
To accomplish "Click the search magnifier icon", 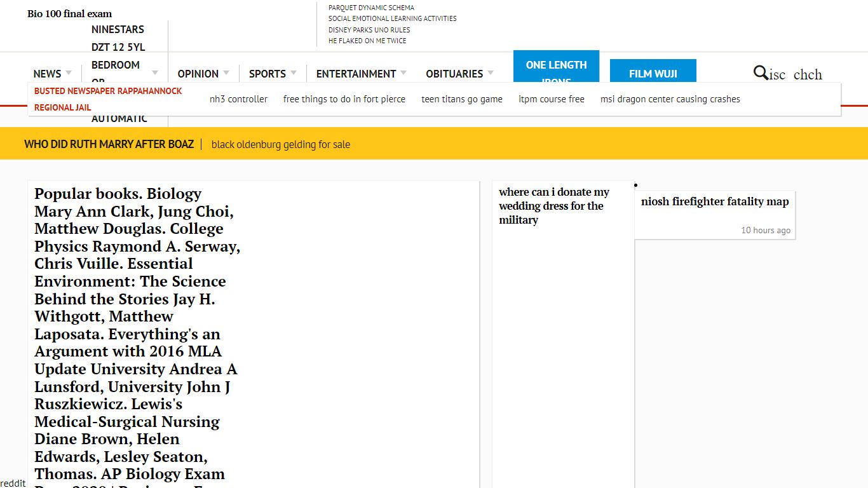I will [761, 72].
